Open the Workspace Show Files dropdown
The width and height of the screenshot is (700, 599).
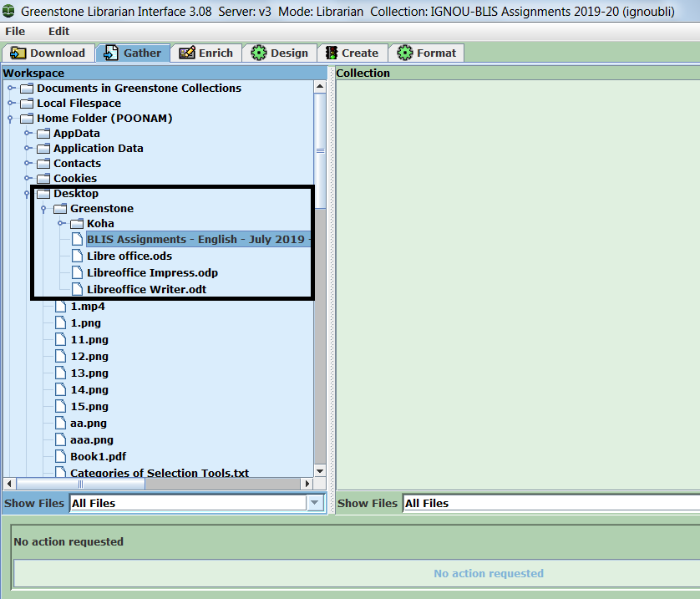(314, 503)
